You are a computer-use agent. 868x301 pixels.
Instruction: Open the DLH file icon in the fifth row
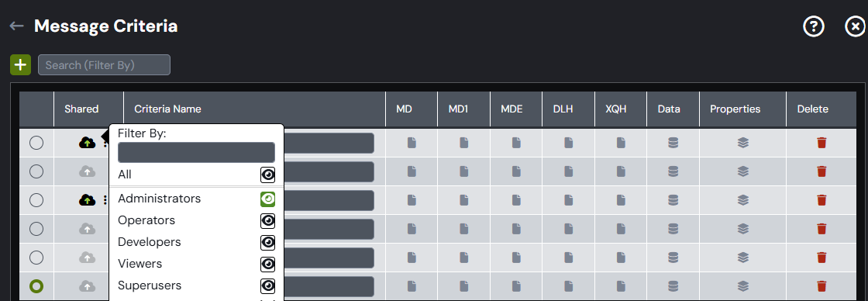(569, 258)
